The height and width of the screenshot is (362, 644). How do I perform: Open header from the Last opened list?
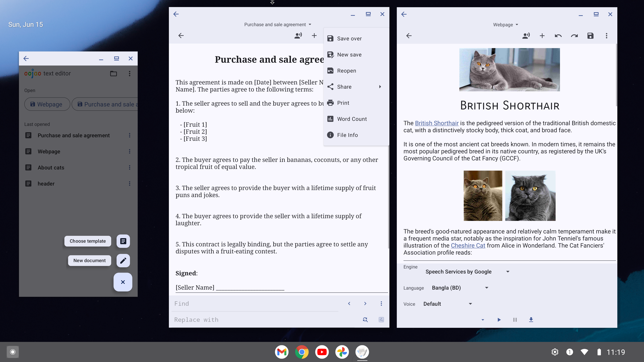(46, 184)
